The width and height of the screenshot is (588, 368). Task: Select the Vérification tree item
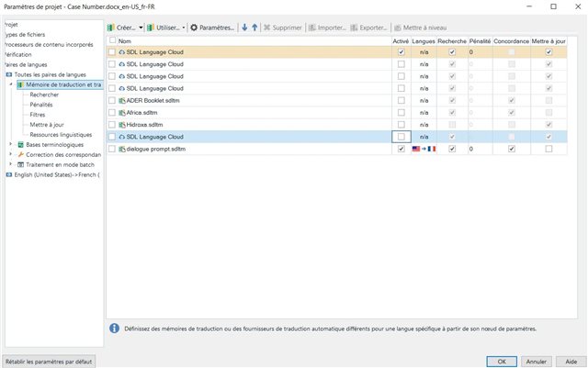pyautogui.click(x=18, y=55)
